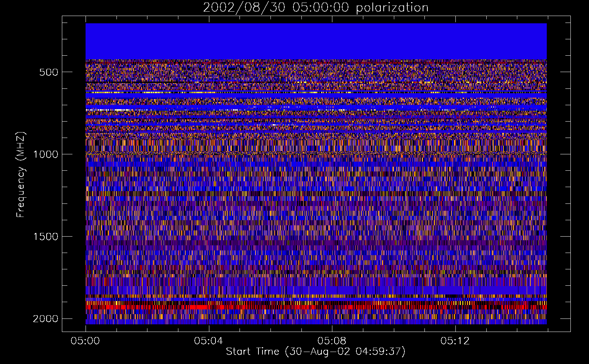
Task: Click the 'Frequency (MHZ)' axis label
Action: click(21, 175)
